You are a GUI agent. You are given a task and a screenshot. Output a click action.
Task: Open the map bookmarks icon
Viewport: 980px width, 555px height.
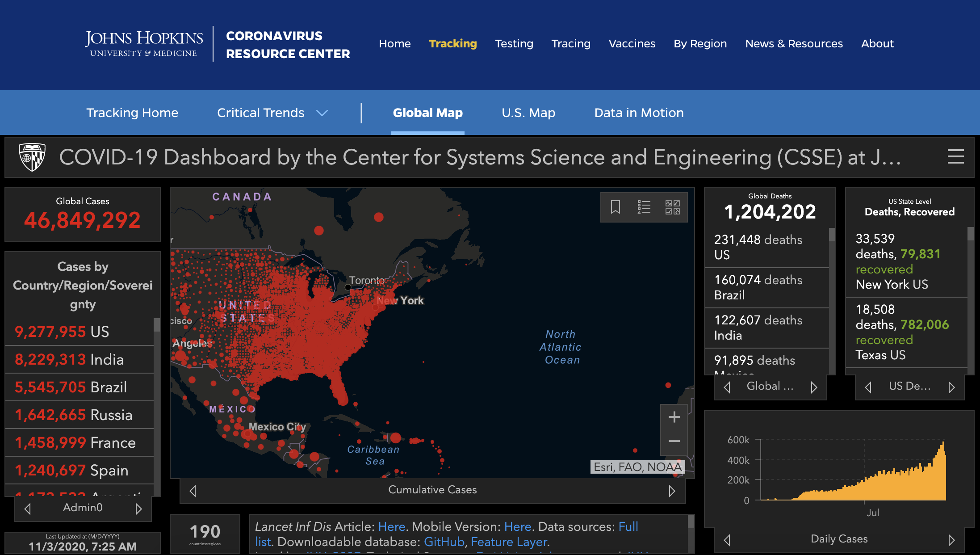click(616, 207)
